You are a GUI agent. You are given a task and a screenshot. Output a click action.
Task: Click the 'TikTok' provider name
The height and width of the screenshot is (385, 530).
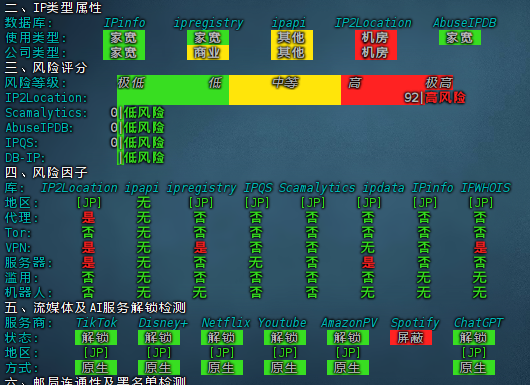point(96,322)
